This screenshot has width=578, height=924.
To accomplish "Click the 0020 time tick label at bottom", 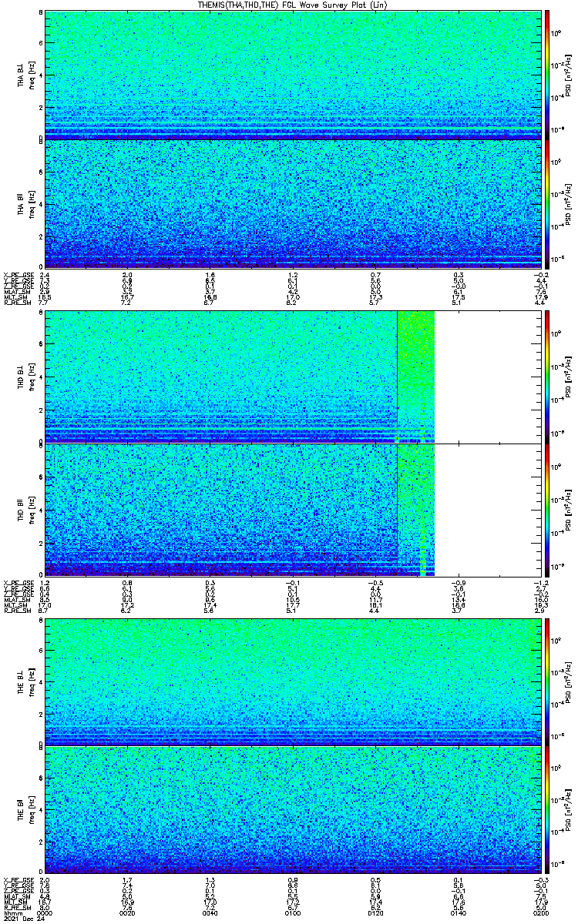I will (x=128, y=913).
